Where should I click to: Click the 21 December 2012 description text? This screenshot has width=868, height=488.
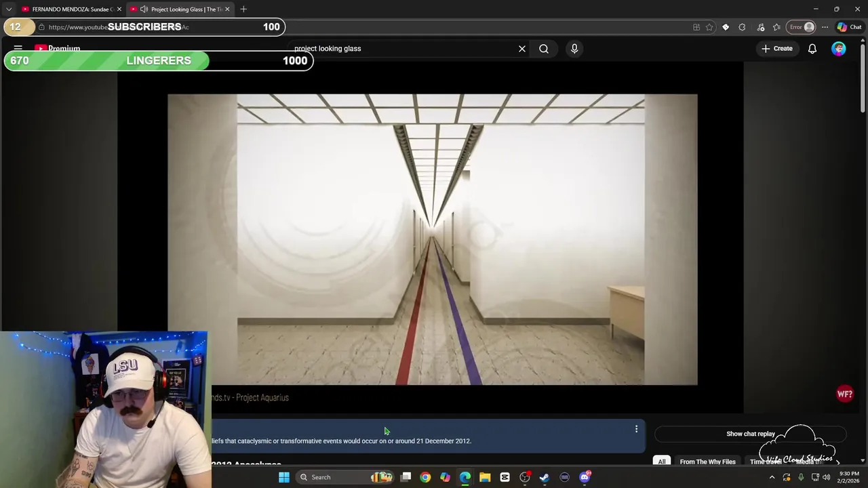(443, 441)
